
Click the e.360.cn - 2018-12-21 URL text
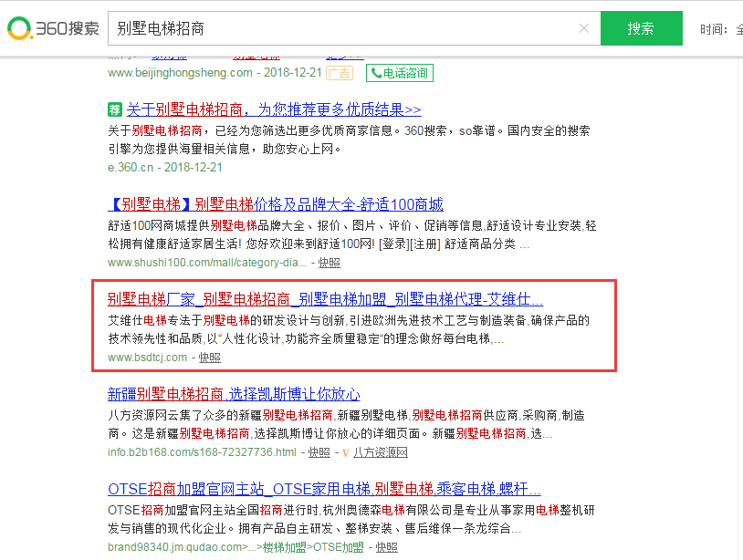pos(165,168)
